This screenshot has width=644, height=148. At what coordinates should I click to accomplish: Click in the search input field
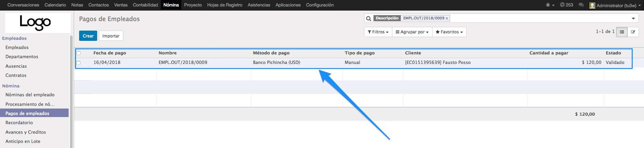click(539, 18)
